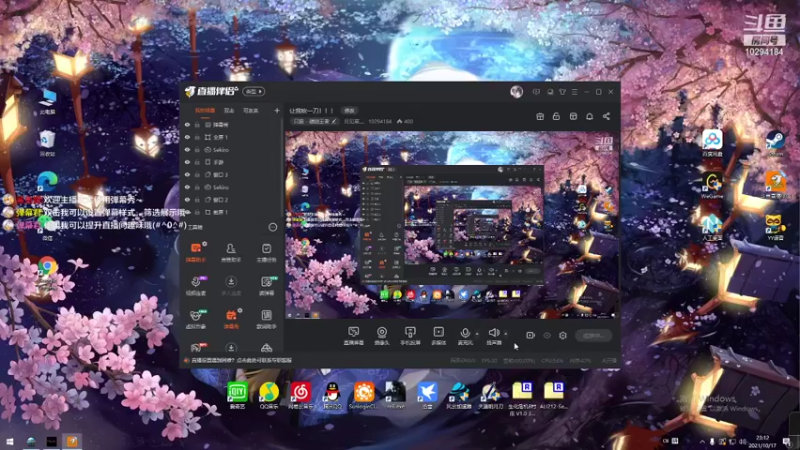Open gear badge on 弹幕助手 tool
The height and width of the screenshot is (450, 800).
point(205,244)
